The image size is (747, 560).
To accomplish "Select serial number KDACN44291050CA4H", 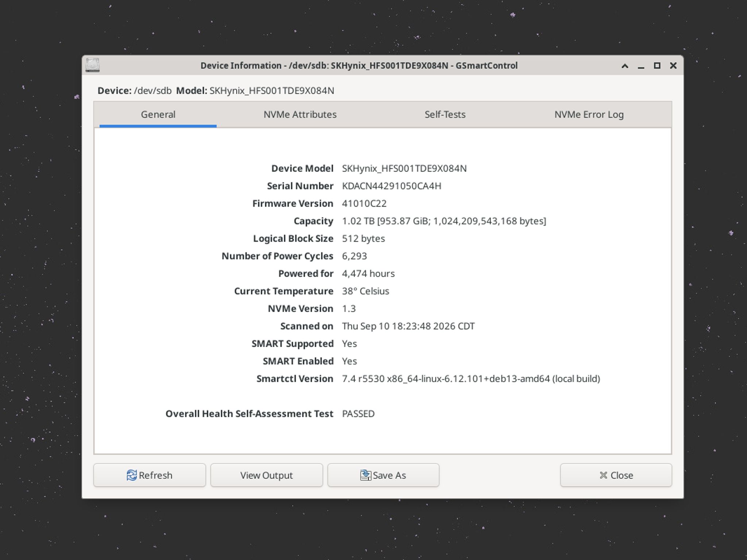I will tap(391, 186).
